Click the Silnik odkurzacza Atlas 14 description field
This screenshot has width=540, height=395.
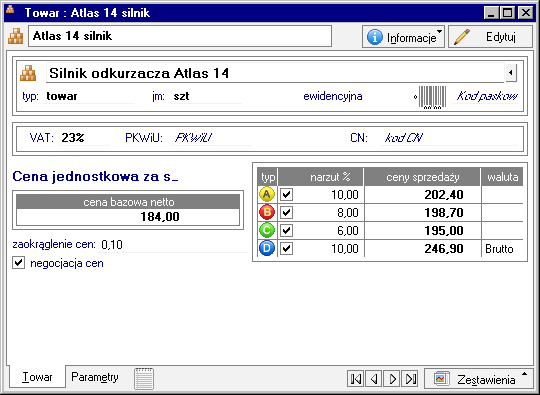tap(275, 73)
